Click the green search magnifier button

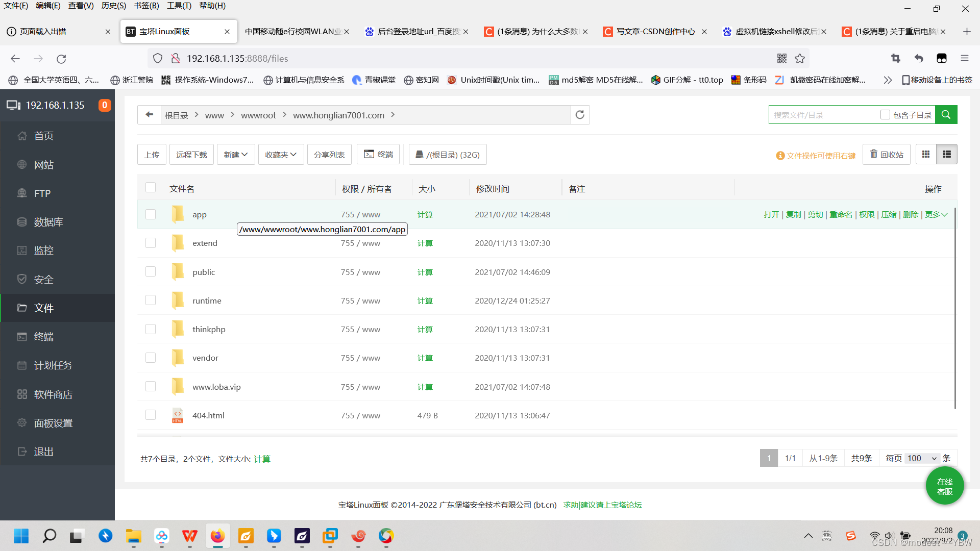(946, 115)
